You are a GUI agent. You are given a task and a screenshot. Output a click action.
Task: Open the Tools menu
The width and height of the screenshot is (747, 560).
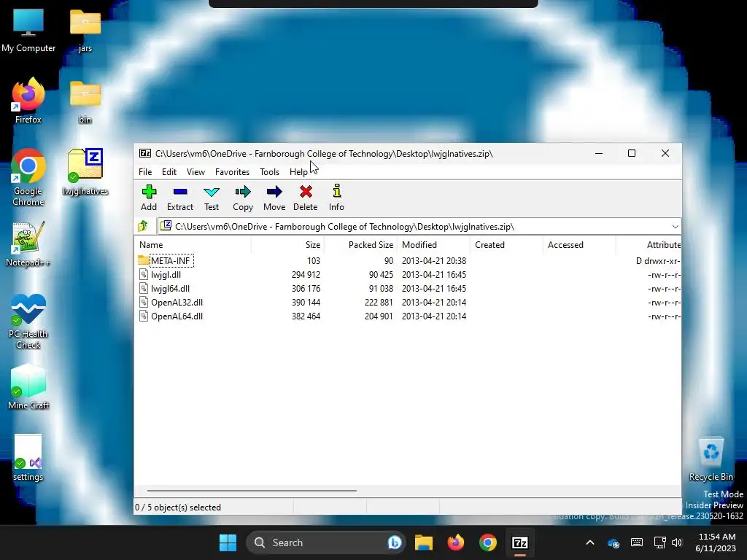(x=269, y=172)
